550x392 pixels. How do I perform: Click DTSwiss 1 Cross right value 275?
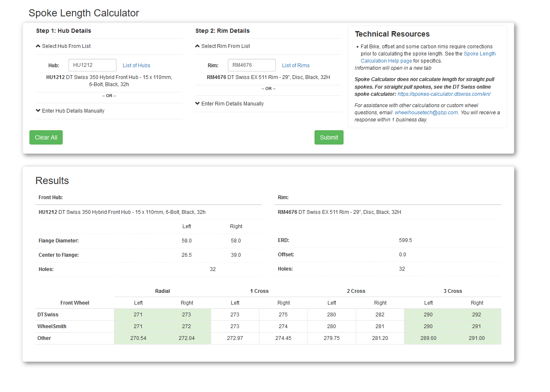[283, 315]
